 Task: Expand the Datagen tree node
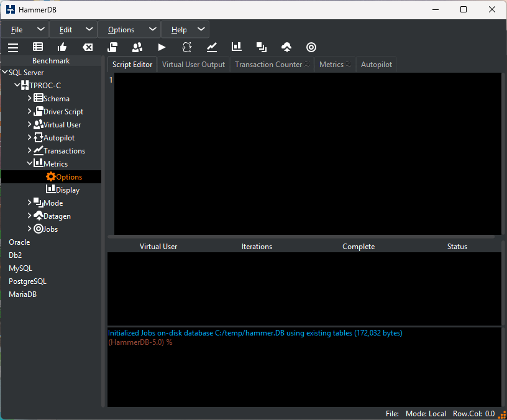[29, 216]
